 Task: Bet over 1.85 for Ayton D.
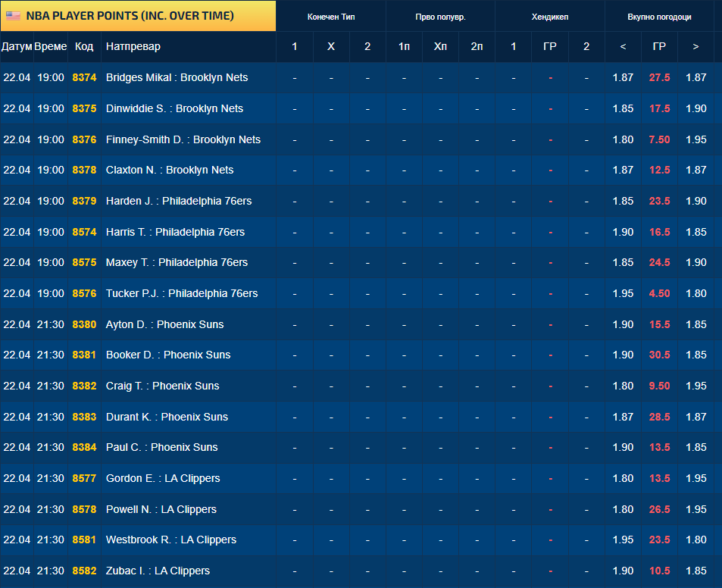tap(695, 324)
